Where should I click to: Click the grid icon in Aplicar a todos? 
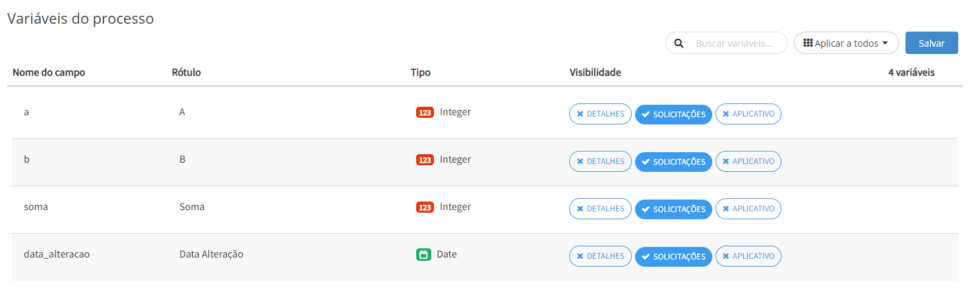tap(807, 43)
